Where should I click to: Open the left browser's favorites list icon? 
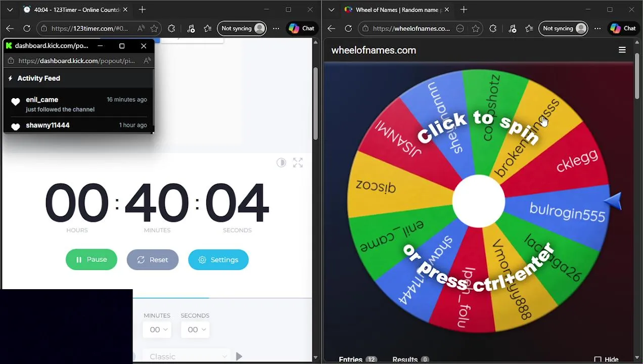click(x=208, y=29)
